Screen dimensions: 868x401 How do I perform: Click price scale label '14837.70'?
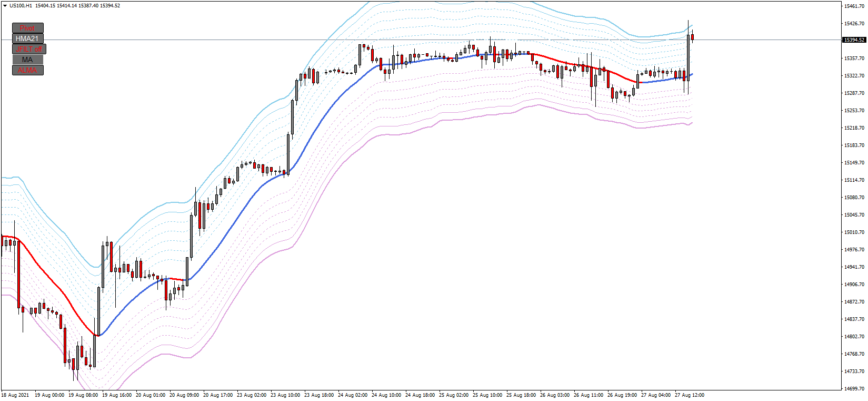click(854, 319)
